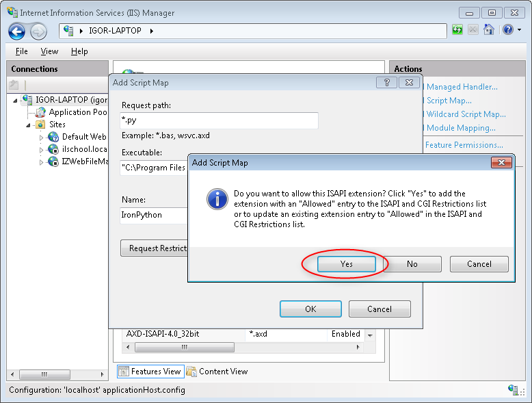Screen dimensions: 532x403
Task: Select the AXD-ISAPI-4.0_32bit row
Action: click(x=243, y=334)
